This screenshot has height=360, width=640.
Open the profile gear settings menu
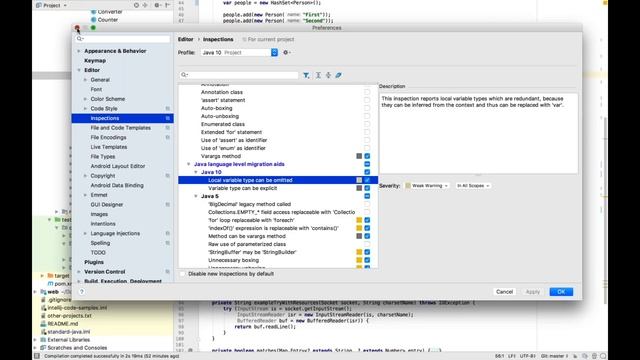coord(287,52)
